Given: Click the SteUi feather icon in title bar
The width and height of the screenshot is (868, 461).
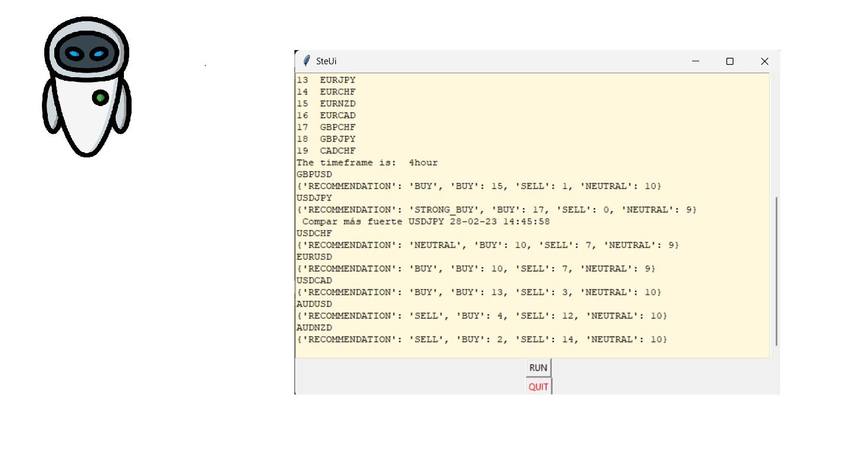Looking at the screenshot, I should [306, 61].
